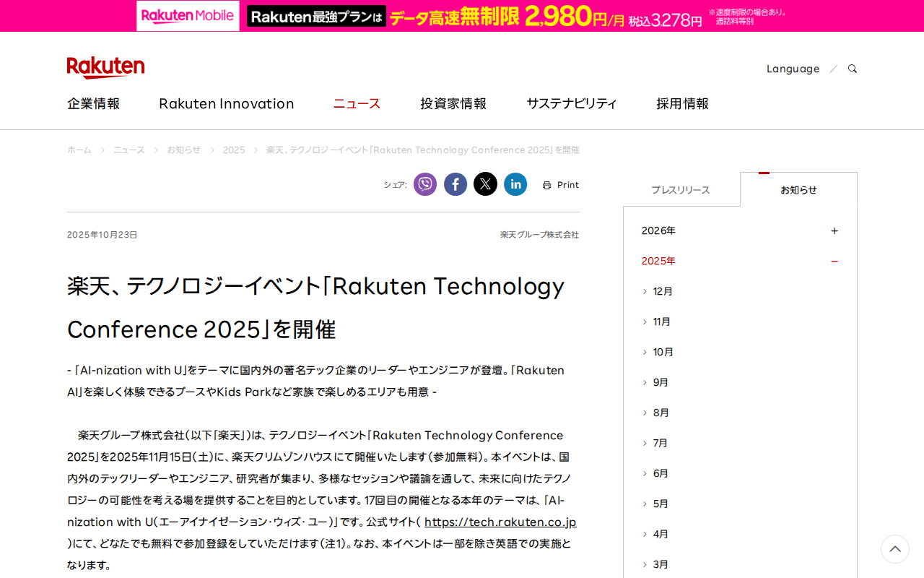The width and height of the screenshot is (924, 578).
Task: Open the Rakuten Innovation menu
Action: (227, 103)
